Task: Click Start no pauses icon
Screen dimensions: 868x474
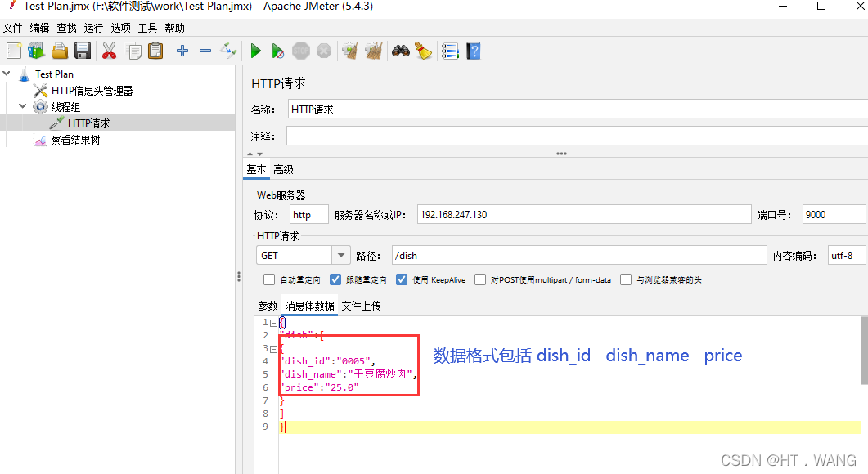Action: [x=278, y=51]
